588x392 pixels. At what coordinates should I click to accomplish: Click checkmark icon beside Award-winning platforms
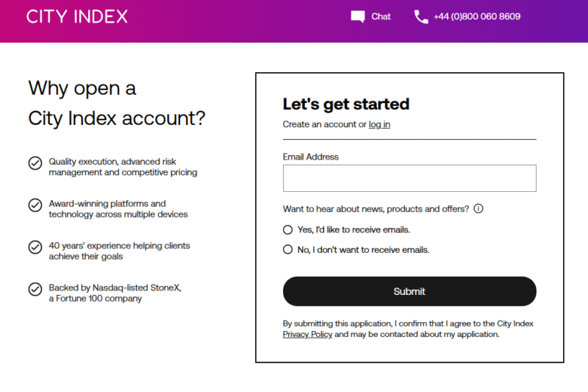click(x=35, y=205)
